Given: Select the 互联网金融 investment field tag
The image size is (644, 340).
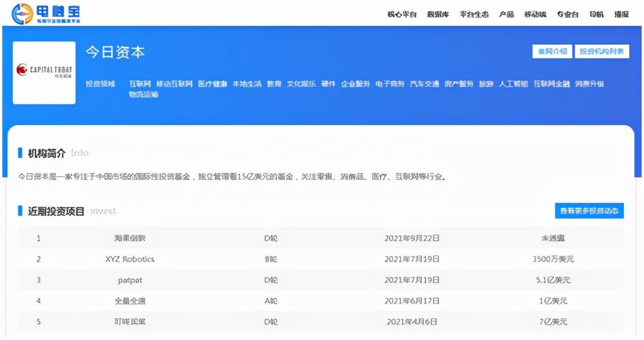Looking at the screenshot, I should (x=551, y=84).
